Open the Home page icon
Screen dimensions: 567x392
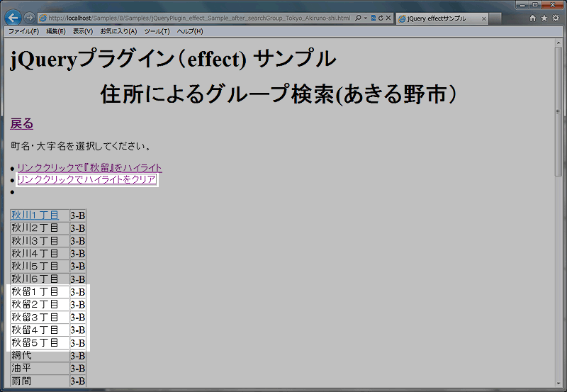(x=533, y=18)
